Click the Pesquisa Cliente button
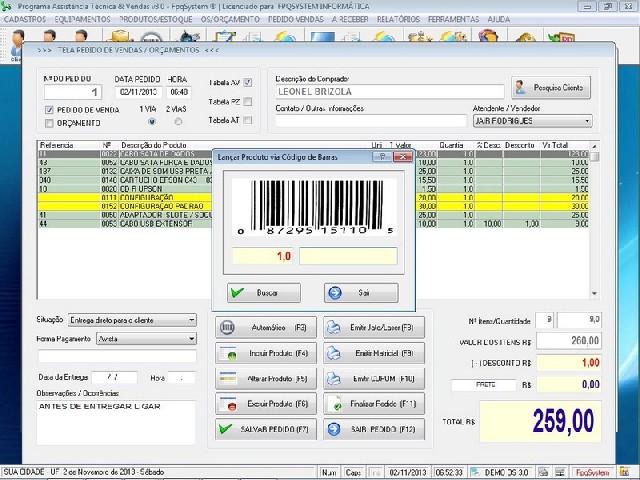The width and height of the screenshot is (640, 480). coord(551,88)
